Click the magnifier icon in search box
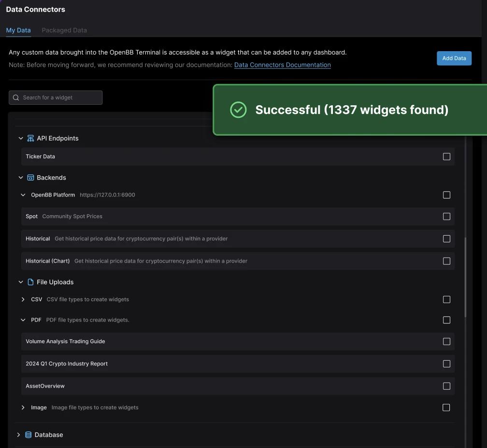Screen dimensions: 487x448 click(x=16, y=98)
